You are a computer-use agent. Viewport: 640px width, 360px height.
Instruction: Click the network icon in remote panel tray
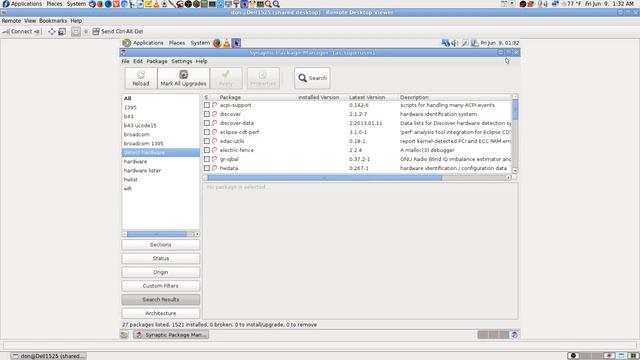coord(445,43)
